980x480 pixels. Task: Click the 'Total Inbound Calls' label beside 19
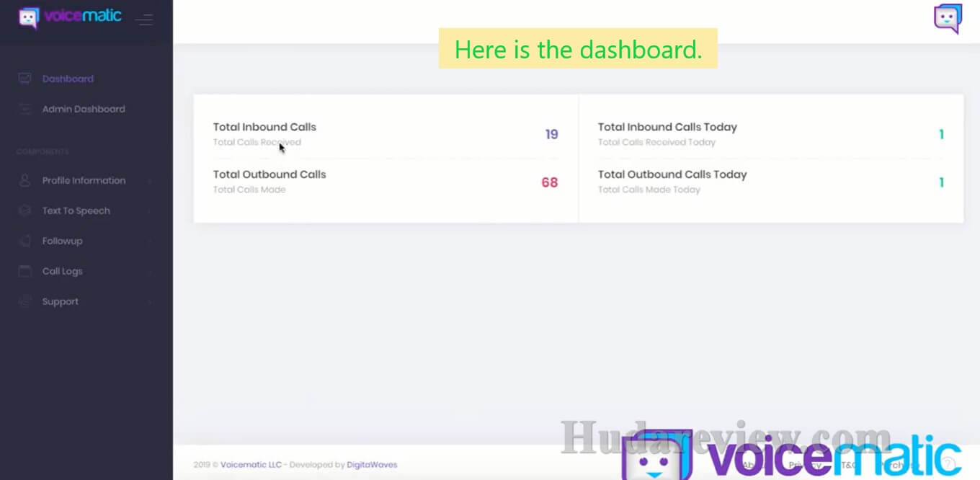[264, 127]
